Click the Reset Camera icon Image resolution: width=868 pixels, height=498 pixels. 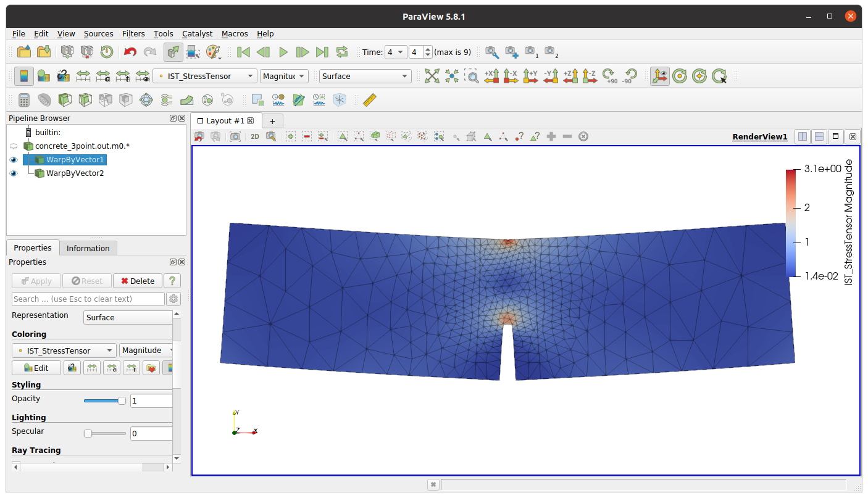(432, 76)
